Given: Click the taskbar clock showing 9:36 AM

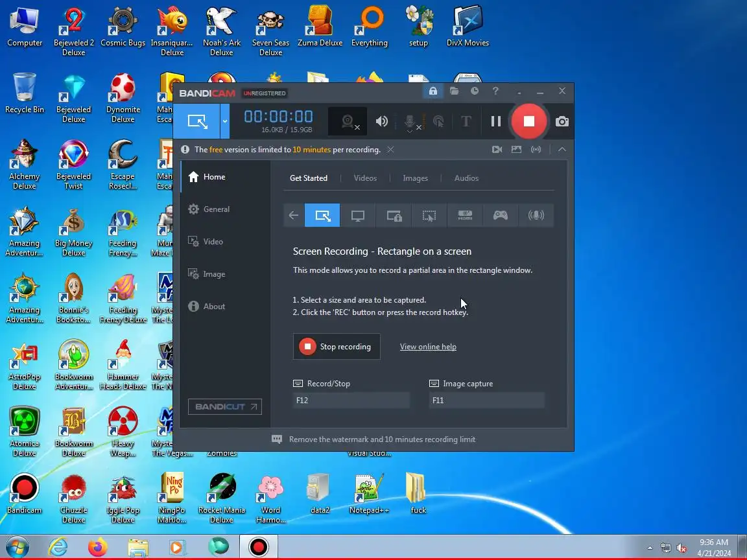Looking at the screenshot, I should click(714, 548).
